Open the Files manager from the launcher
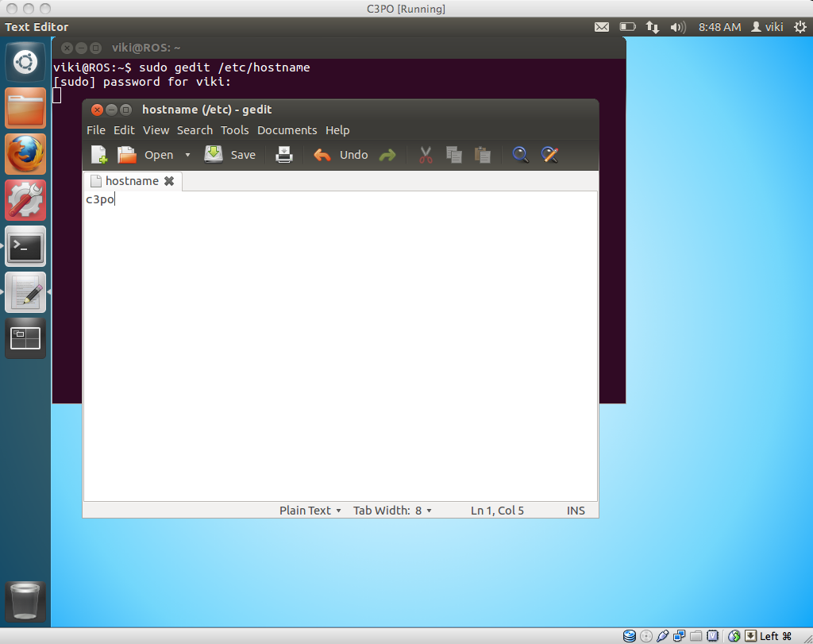This screenshot has height=644, width=813. pyautogui.click(x=25, y=108)
